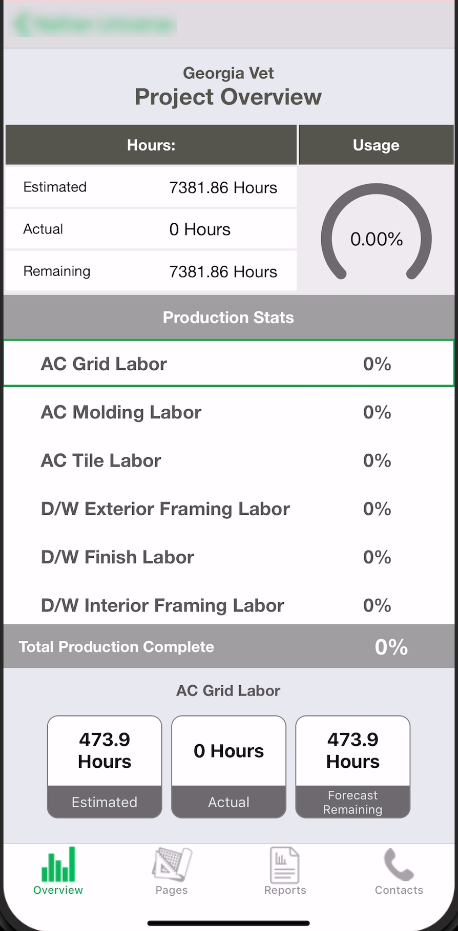Select the AC Tile Labor row
Image resolution: width=458 pixels, height=931 pixels.
coord(229,461)
